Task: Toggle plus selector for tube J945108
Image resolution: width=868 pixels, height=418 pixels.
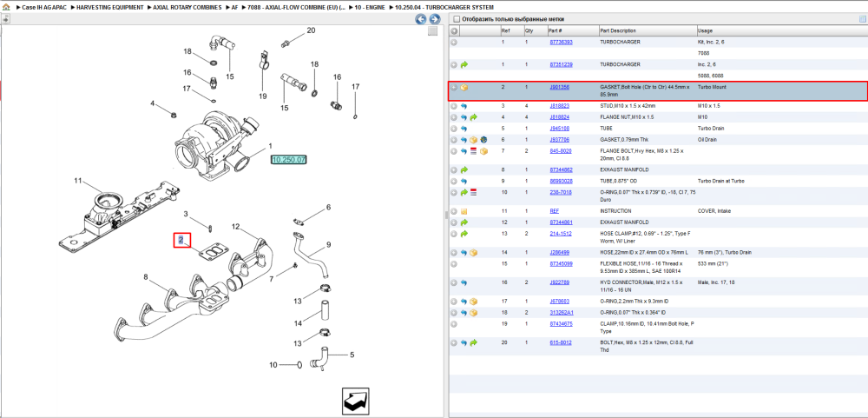Action: click(x=454, y=129)
